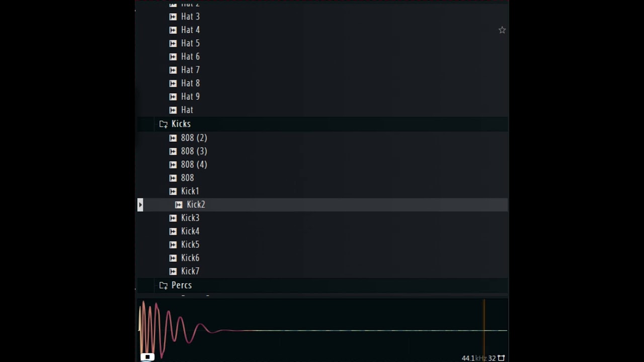Click the sample icon beside Hat 3
644x362 pixels.
coord(173,17)
